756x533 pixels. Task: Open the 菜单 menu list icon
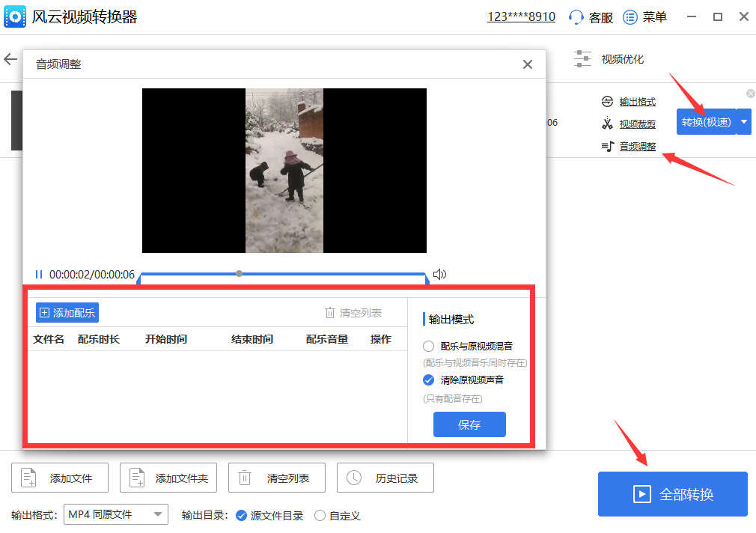630,17
